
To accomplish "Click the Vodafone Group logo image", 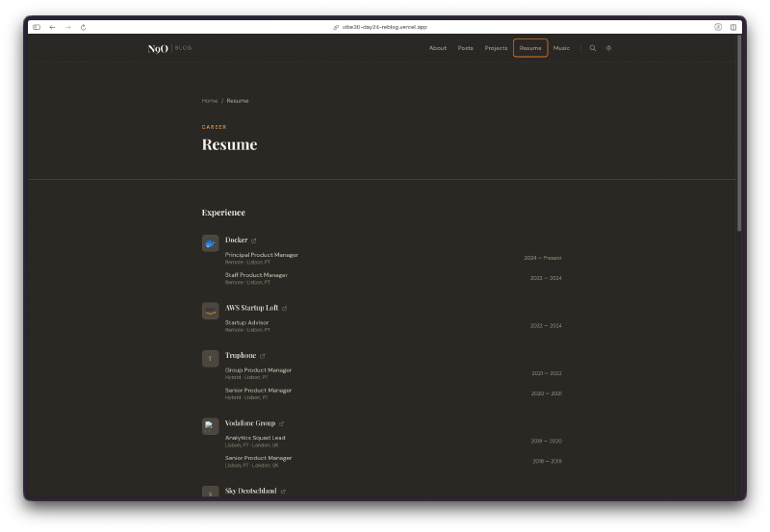I will pyautogui.click(x=210, y=426).
